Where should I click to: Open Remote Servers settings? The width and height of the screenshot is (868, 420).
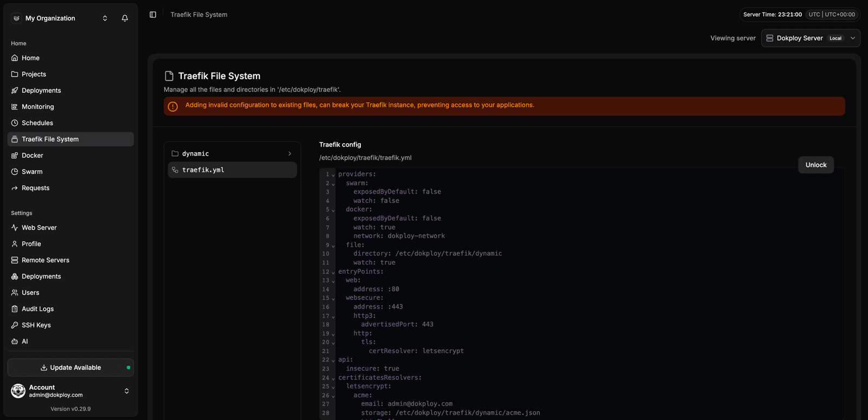[71, 260]
